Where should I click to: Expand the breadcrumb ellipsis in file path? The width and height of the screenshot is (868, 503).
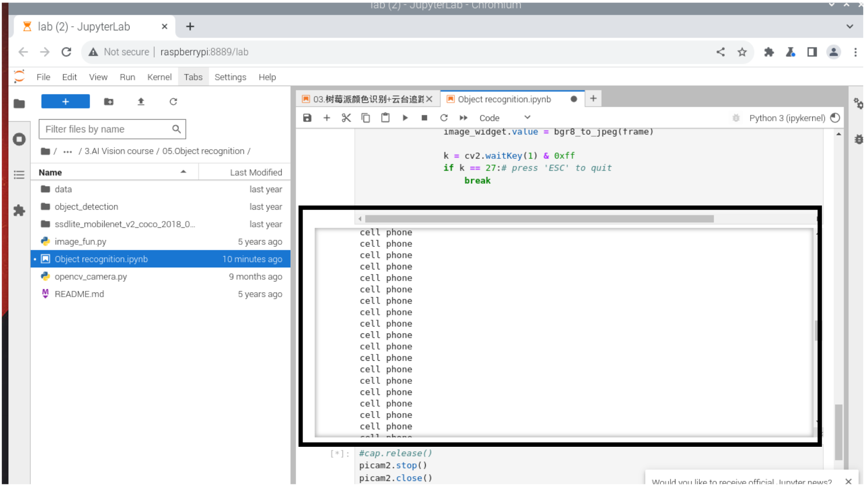(x=67, y=151)
